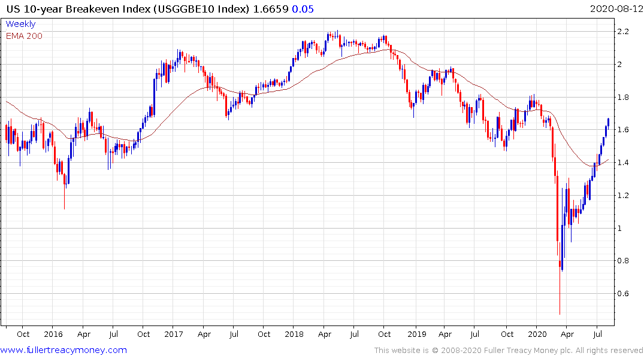Screen dimensions: 644x359
Task: Click the 0.6 y-axis label
Action: pyautogui.click(x=623, y=293)
